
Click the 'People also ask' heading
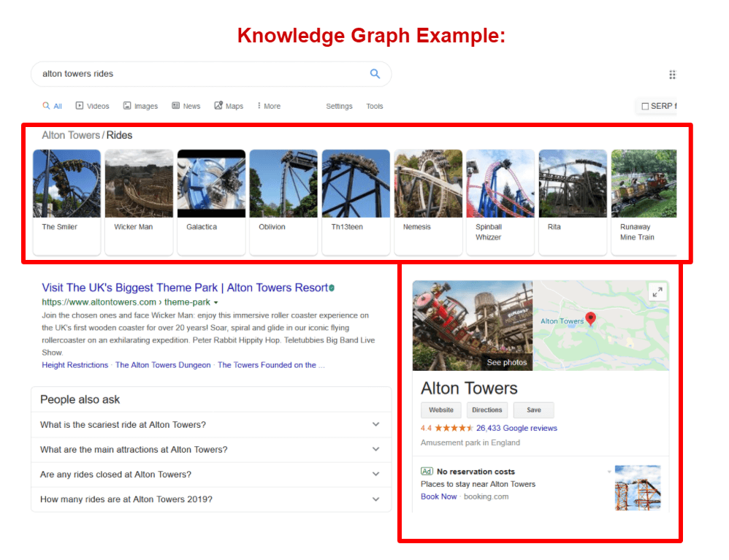[80, 399]
